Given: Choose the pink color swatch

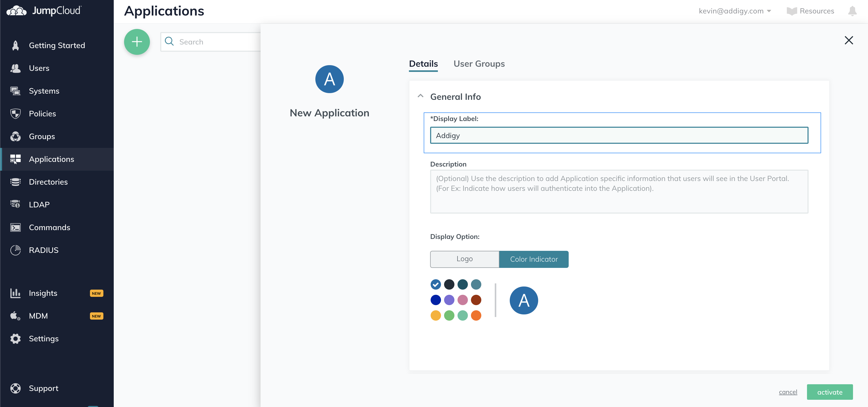Looking at the screenshot, I should click(462, 300).
